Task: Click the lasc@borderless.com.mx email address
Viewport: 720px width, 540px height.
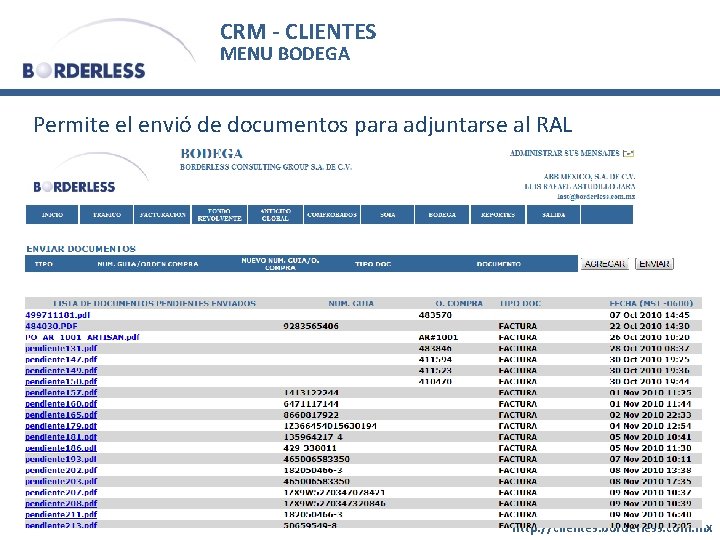Action: tap(596, 196)
